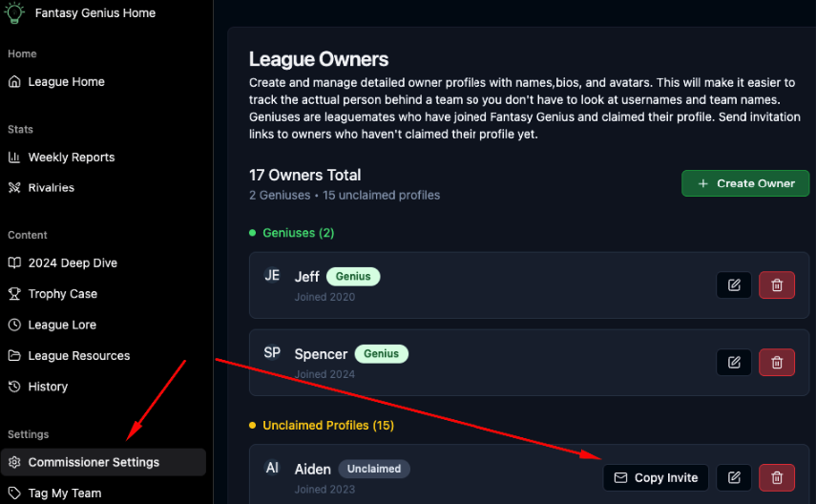Edit Jeff's owner profile

[x=734, y=284]
